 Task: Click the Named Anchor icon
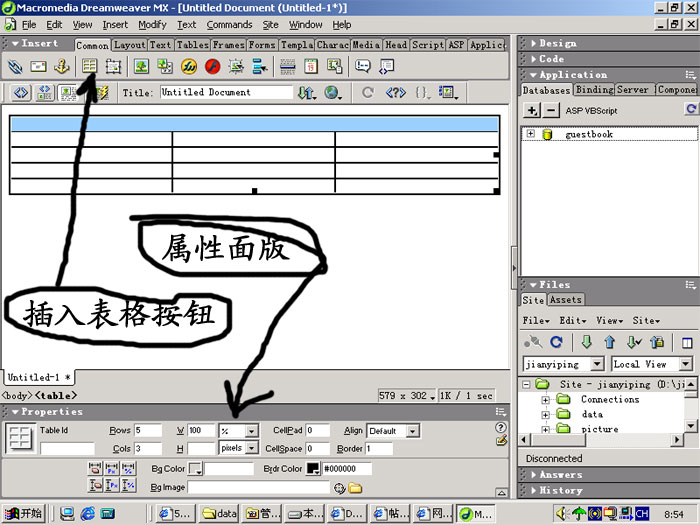[62, 66]
